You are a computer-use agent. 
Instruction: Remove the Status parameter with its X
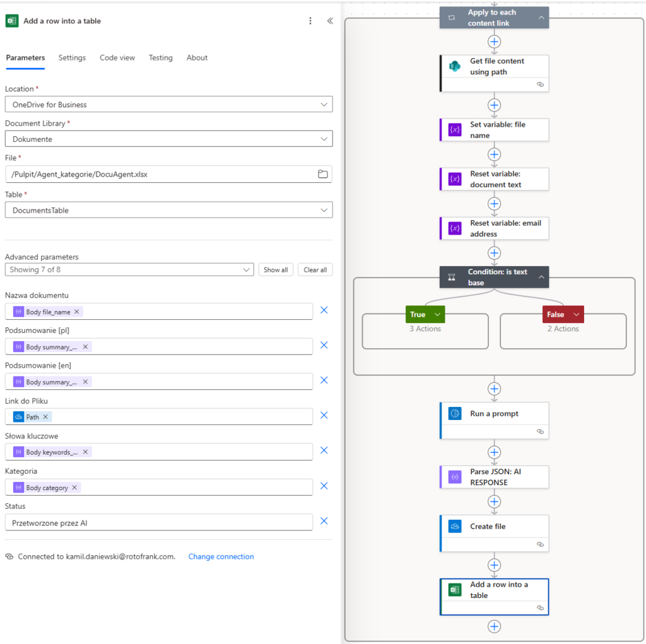pyautogui.click(x=324, y=521)
